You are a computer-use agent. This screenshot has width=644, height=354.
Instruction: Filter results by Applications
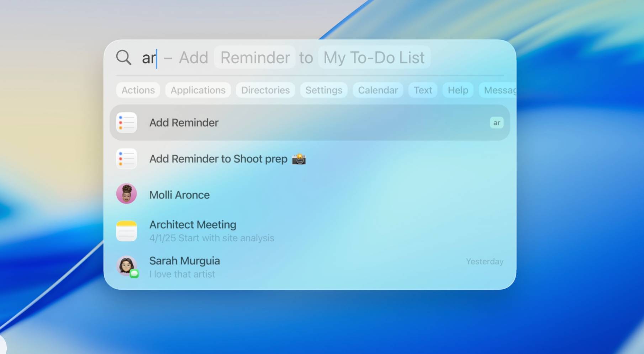(198, 90)
